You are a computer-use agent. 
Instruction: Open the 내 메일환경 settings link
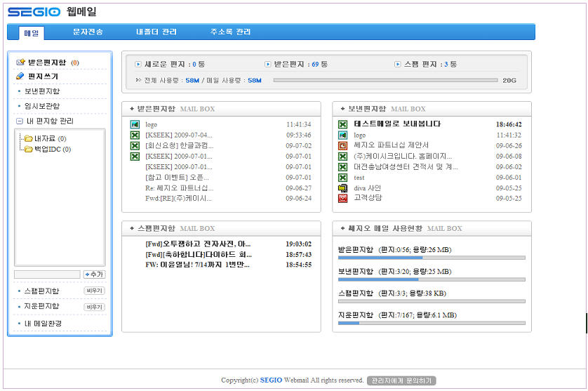pyautogui.click(x=44, y=324)
